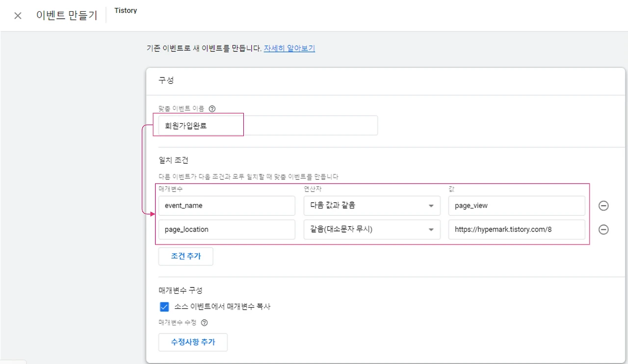Click the page_location parameter field
The height and width of the screenshot is (364, 628).
pyautogui.click(x=226, y=230)
